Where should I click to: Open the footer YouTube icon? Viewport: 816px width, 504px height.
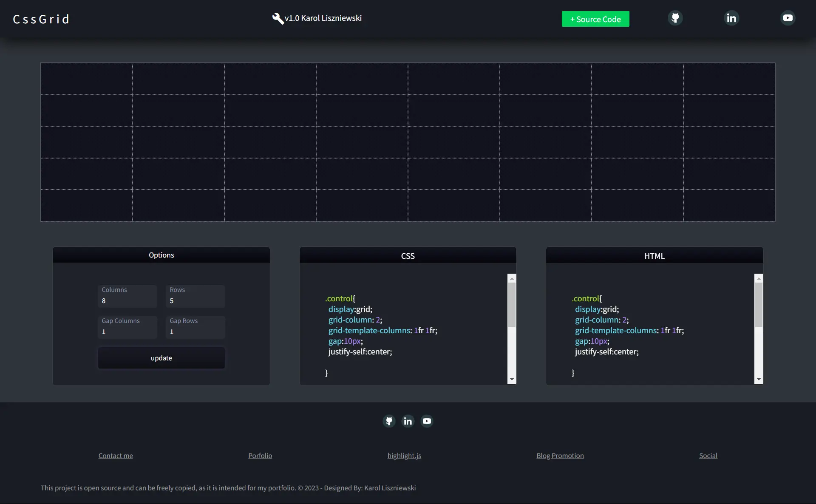click(427, 421)
